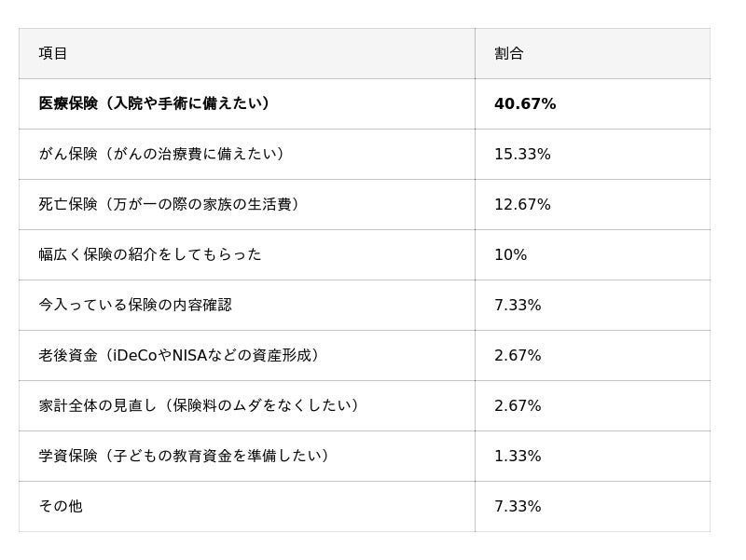Select the 死亡保険 row label
The height and width of the screenshot is (560, 746).
pyautogui.click(x=169, y=204)
